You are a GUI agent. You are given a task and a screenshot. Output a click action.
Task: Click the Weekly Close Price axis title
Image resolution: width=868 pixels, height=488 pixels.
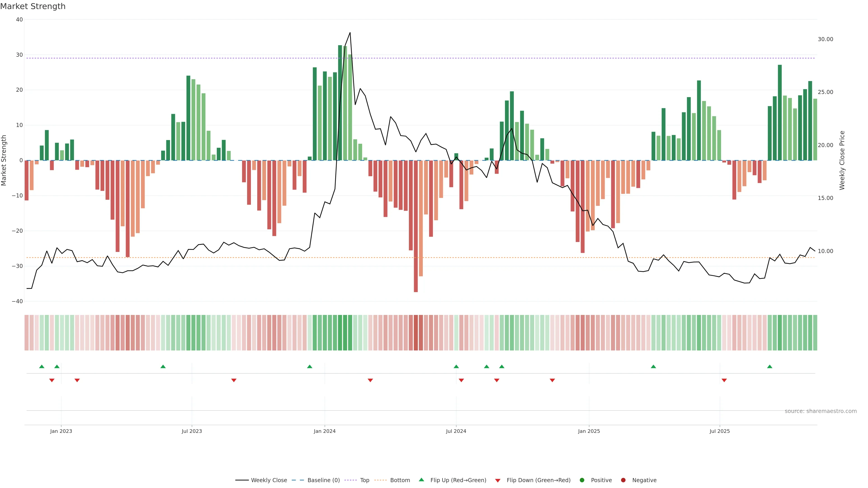842,160
